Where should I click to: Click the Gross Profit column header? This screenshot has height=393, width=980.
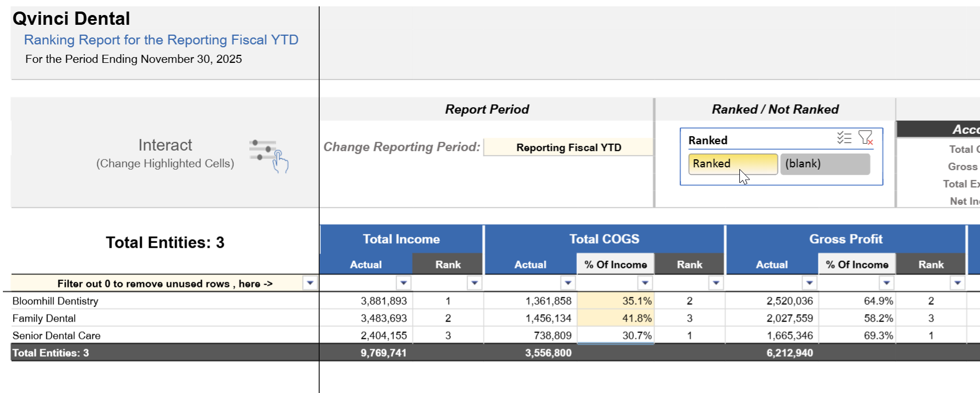click(846, 239)
